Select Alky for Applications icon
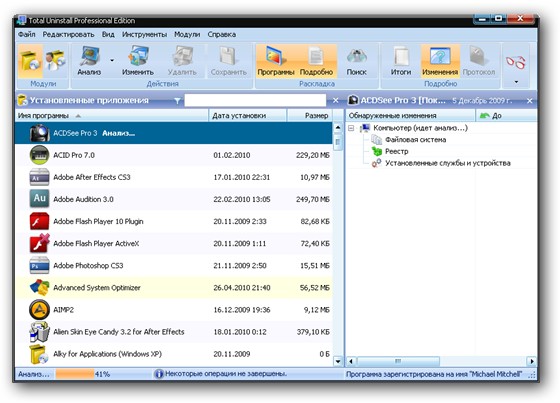560x403 pixels. click(39, 354)
